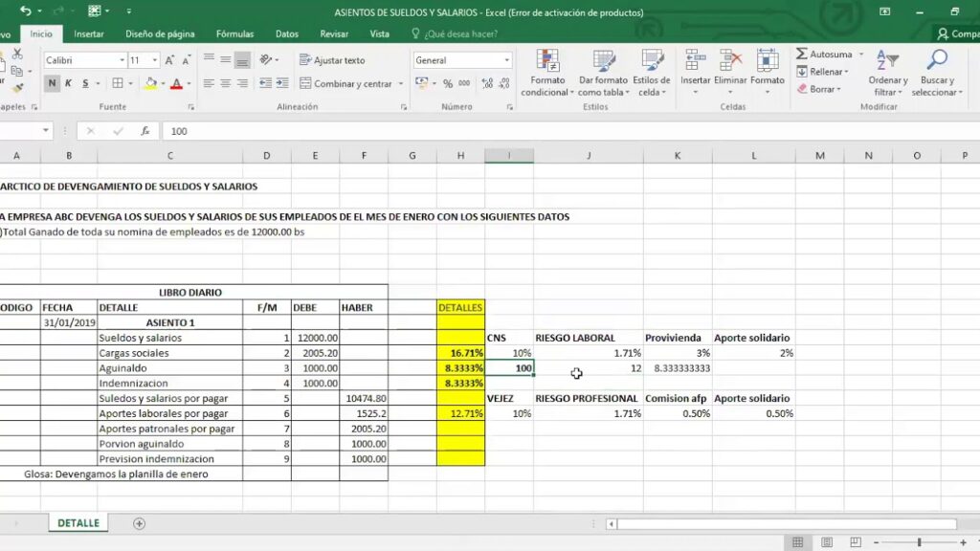Image resolution: width=980 pixels, height=551 pixels.
Task: Switch to Revisar tab
Action: 334,33
